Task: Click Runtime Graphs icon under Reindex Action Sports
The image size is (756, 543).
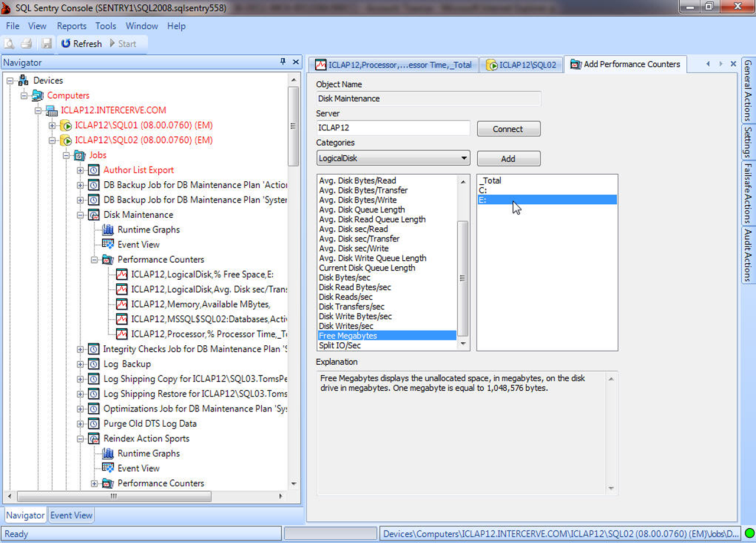Action: point(107,453)
